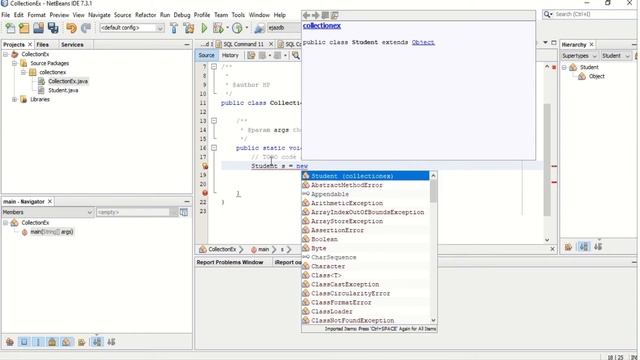This screenshot has height=360, width=640.
Task: Select Object node in Hierarchy panel
Action: (596, 76)
